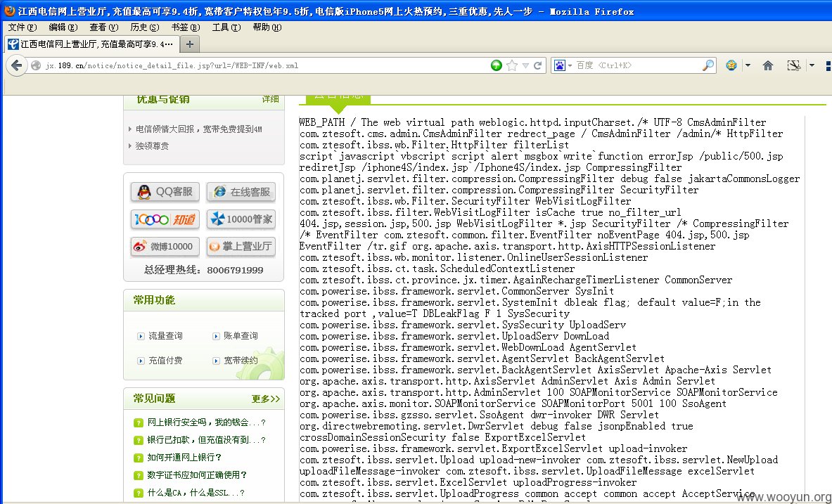
Task: Open the 编辑(E) menu
Action: coord(63,27)
